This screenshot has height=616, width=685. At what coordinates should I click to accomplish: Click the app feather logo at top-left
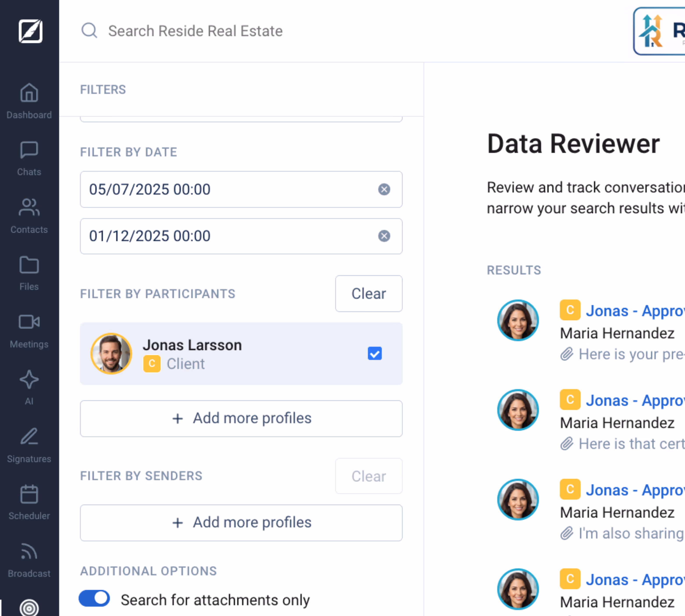click(30, 31)
